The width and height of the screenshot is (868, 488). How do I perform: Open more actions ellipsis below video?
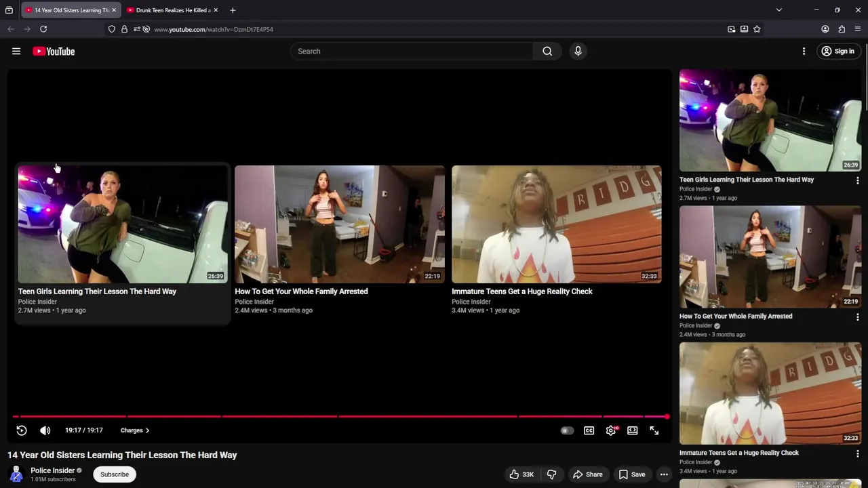point(664,474)
